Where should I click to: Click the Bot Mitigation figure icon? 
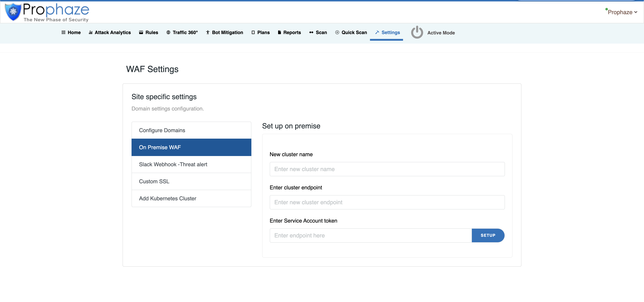pos(208,32)
